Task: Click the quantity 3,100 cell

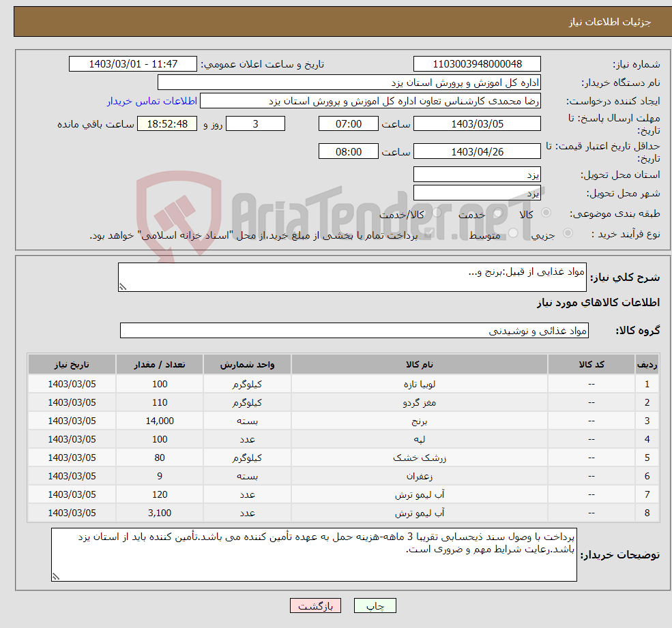Action: click(160, 513)
